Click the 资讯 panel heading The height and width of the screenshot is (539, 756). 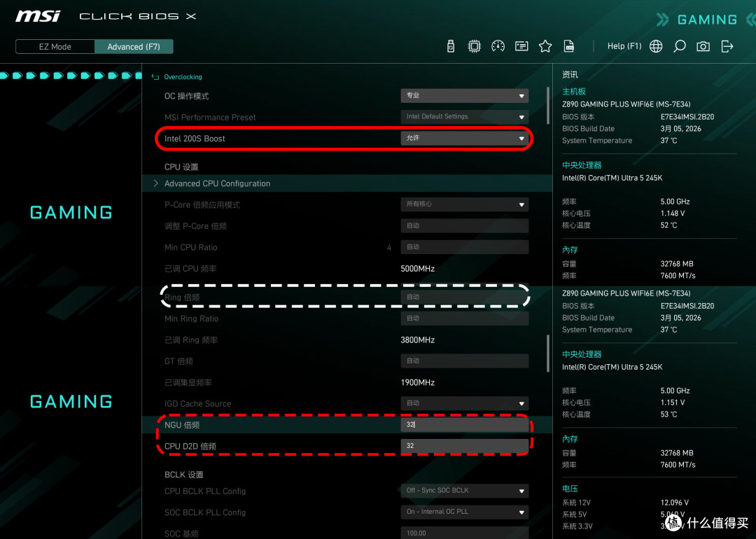coord(570,75)
